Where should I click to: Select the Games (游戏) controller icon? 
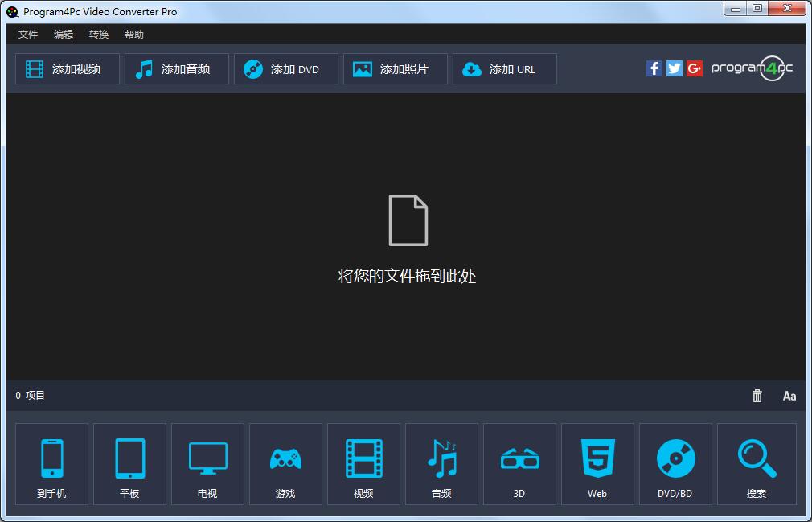285,464
